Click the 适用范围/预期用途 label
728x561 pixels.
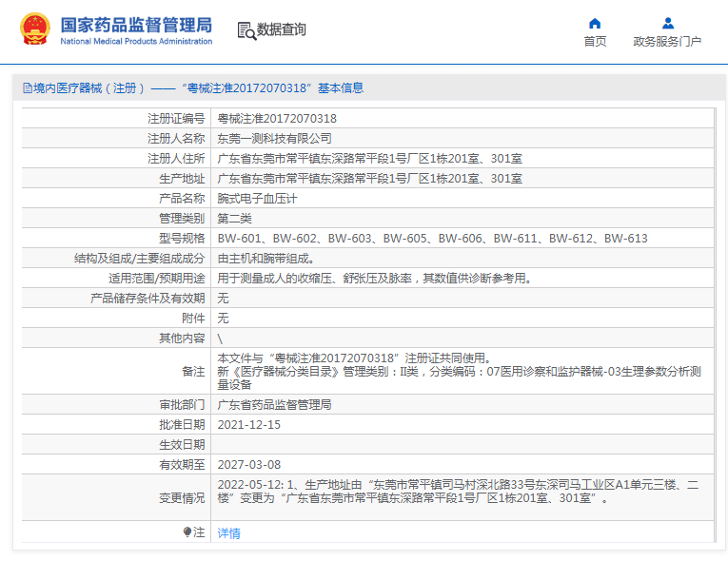(156, 279)
